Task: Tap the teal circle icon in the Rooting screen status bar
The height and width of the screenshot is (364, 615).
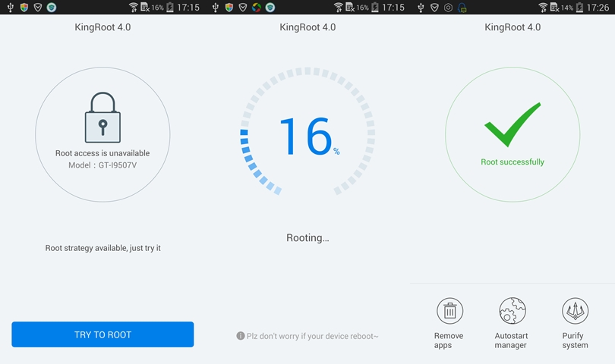Action: [x=270, y=7]
